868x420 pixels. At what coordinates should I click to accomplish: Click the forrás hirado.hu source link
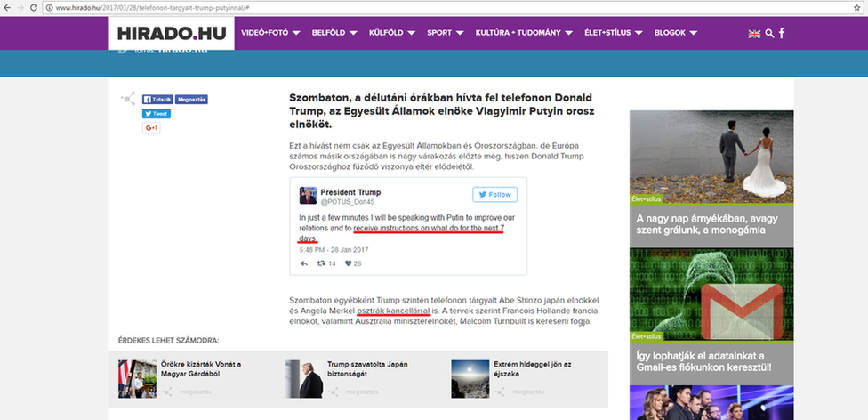pyautogui.click(x=182, y=51)
